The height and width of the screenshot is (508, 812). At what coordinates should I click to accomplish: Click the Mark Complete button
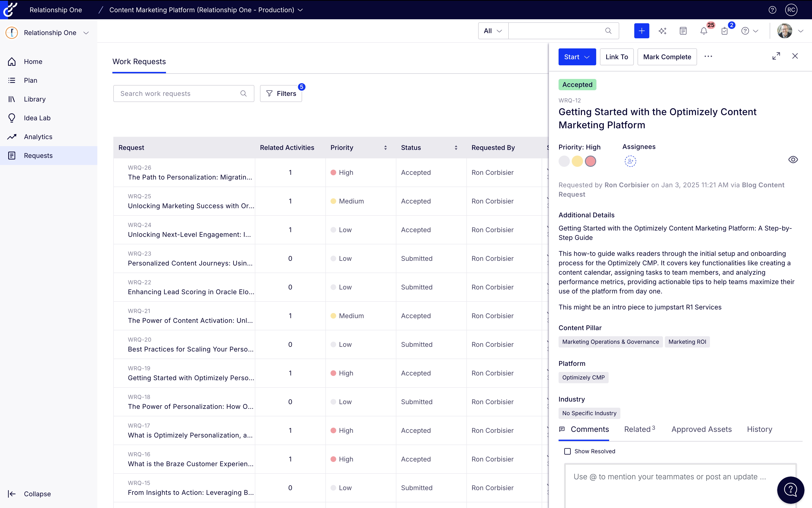[667, 57]
